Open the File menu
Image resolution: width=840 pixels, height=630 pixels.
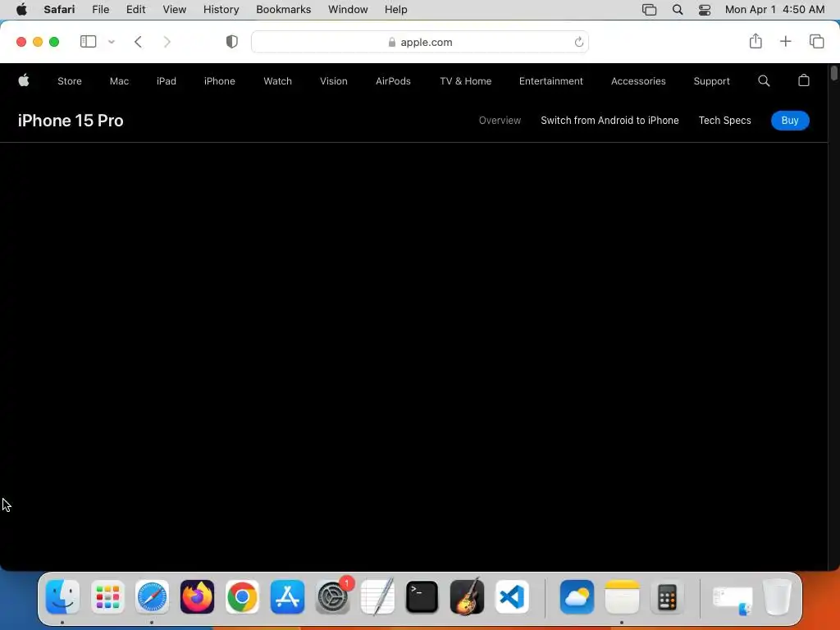point(100,9)
